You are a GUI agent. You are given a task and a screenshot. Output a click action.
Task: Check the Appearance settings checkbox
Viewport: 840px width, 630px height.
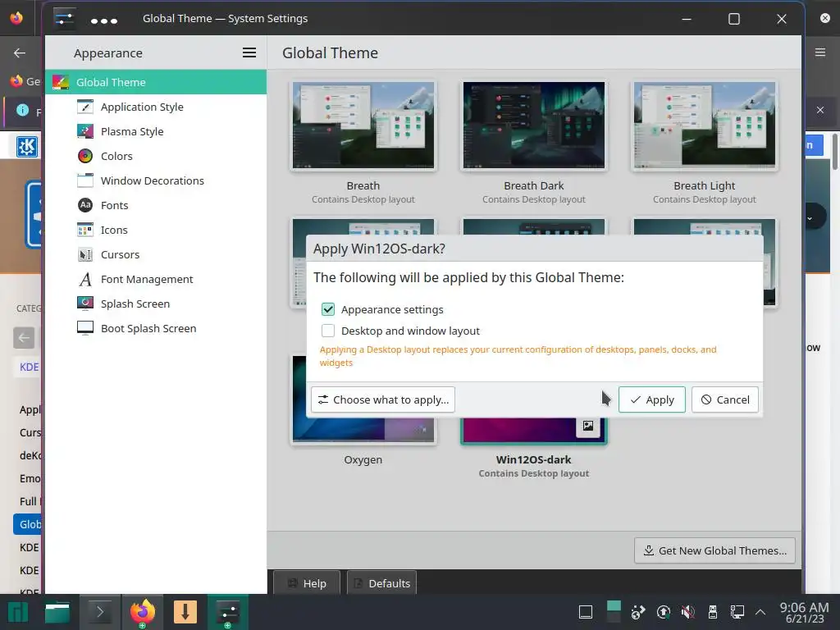[328, 309]
